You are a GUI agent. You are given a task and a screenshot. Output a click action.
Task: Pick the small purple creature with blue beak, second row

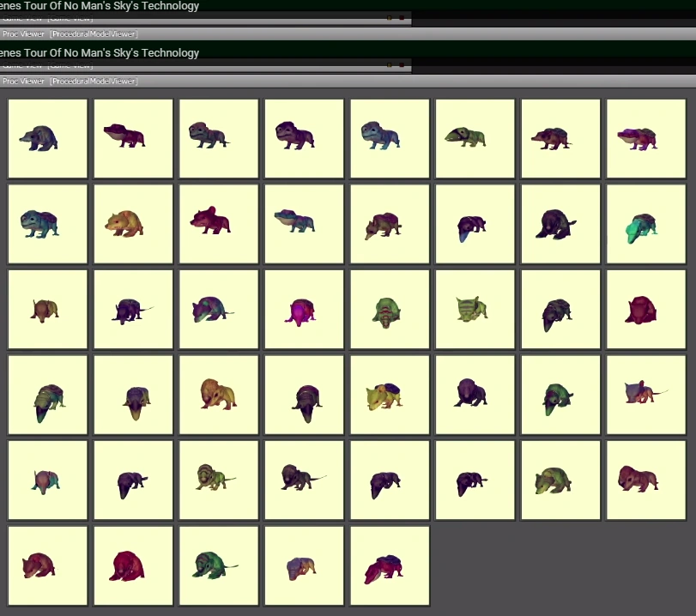(x=475, y=224)
